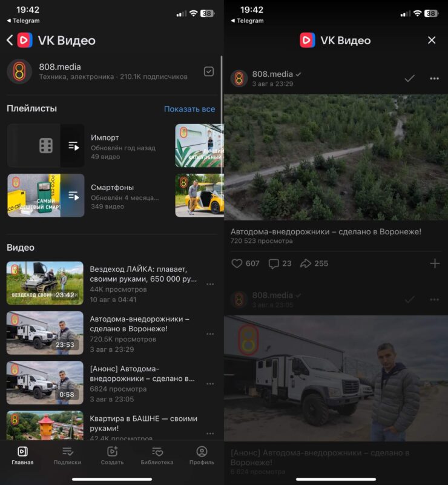Expand the three-dot menu on the top post
The width and height of the screenshot is (448, 485).
coord(434,79)
